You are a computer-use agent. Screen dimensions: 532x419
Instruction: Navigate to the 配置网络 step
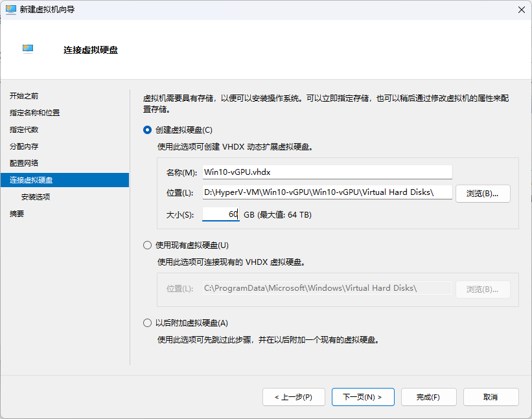[24, 163]
